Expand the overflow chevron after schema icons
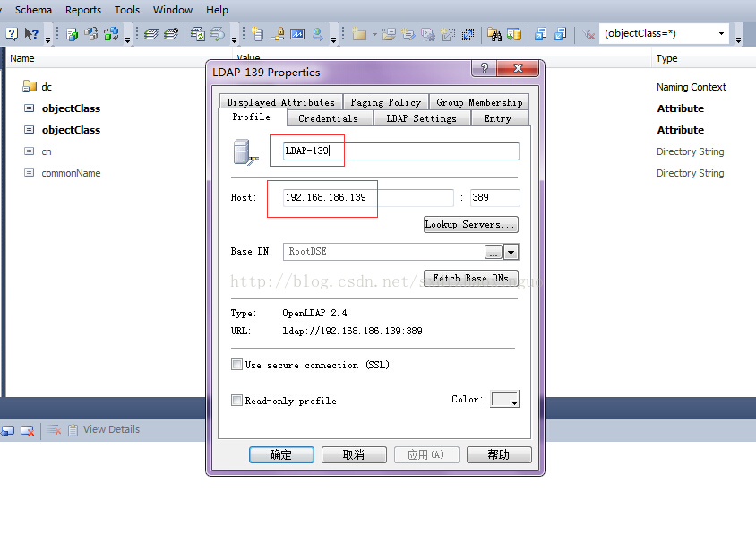The height and width of the screenshot is (544, 756). coord(234,39)
